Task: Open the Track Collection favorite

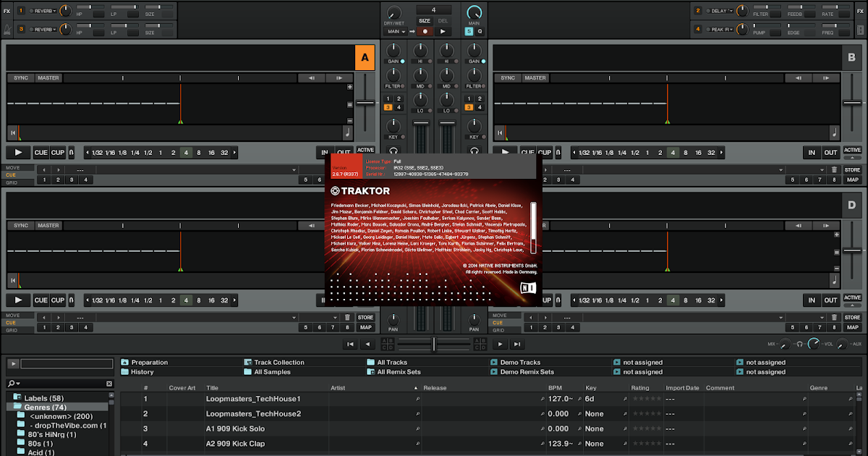Action: (x=273, y=362)
